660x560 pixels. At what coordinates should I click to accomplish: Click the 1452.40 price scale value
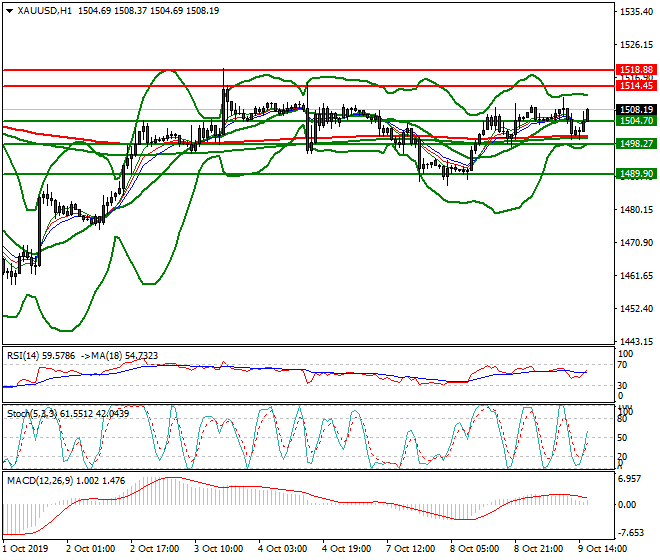636,309
